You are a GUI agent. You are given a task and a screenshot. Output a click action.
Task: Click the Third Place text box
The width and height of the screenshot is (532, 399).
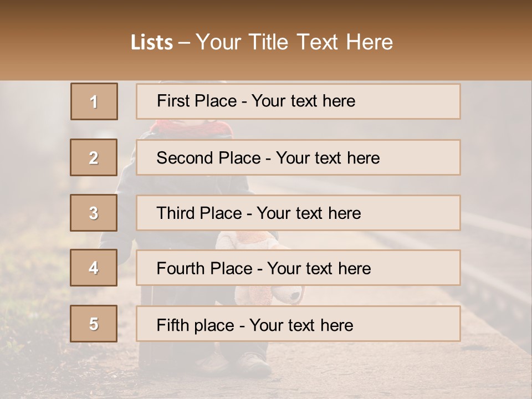pos(298,213)
